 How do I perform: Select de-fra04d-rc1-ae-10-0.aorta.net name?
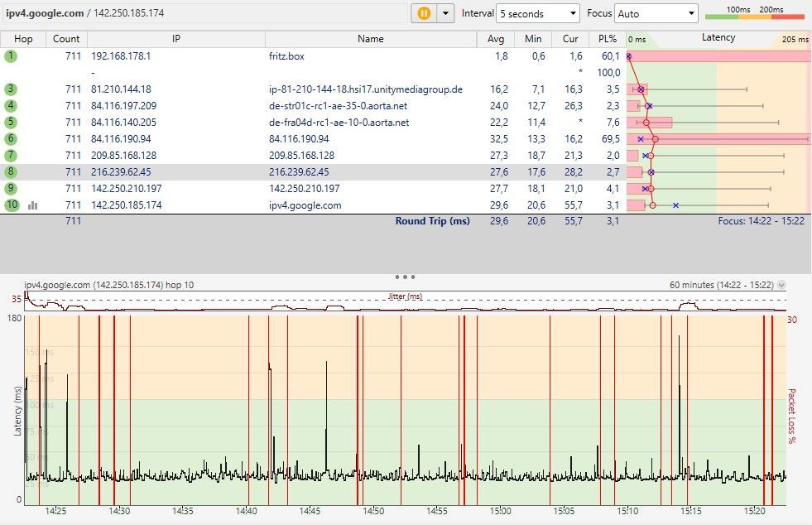pyautogui.click(x=339, y=123)
